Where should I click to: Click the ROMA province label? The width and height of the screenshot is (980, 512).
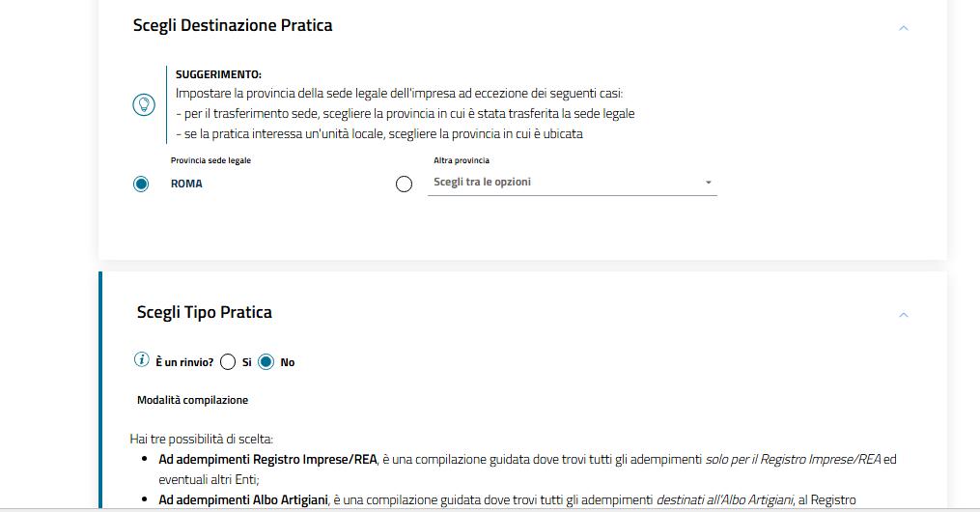pos(186,184)
